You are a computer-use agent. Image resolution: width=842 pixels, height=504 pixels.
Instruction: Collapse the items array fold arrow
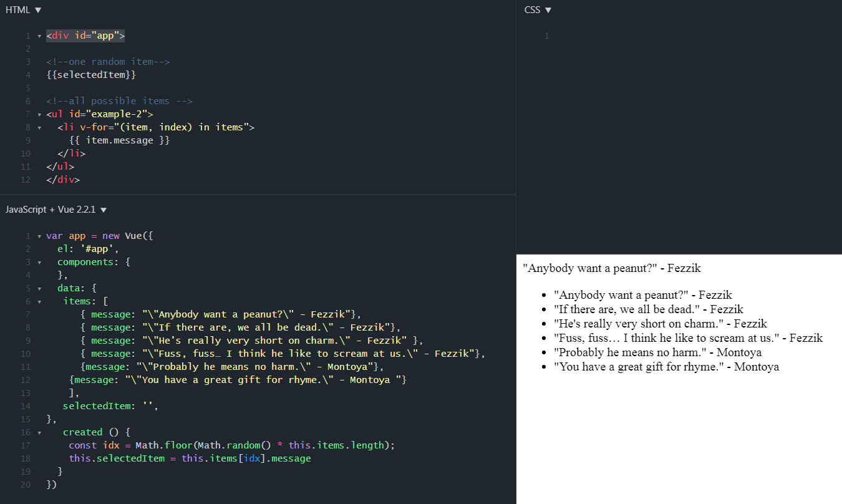(x=39, y=301)
